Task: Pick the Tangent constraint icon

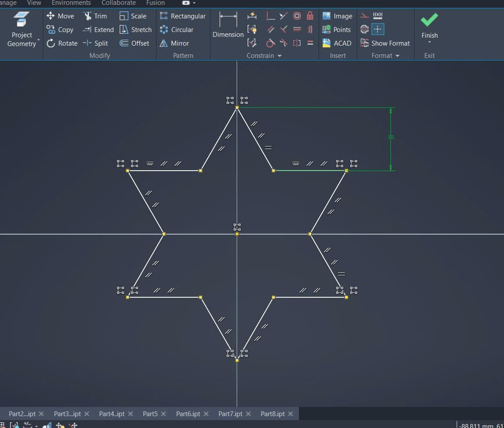Action: point(270,43)
